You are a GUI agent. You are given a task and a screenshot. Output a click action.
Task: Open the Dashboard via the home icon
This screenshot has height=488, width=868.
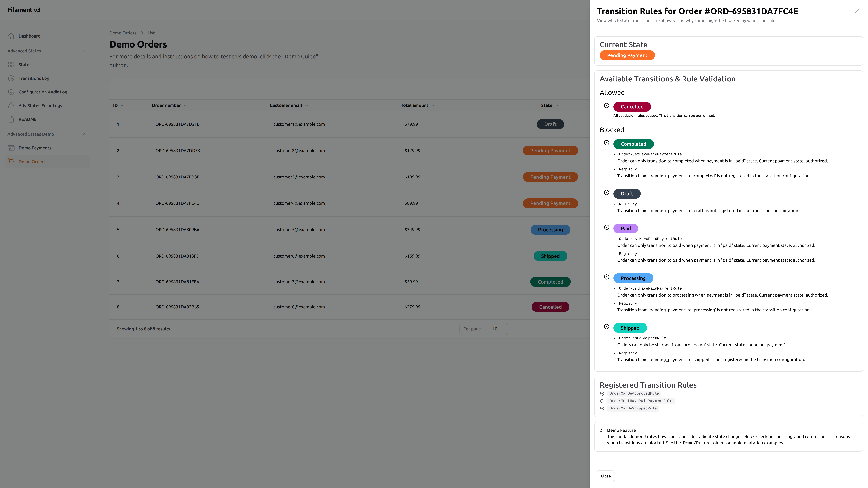(11, 36)
